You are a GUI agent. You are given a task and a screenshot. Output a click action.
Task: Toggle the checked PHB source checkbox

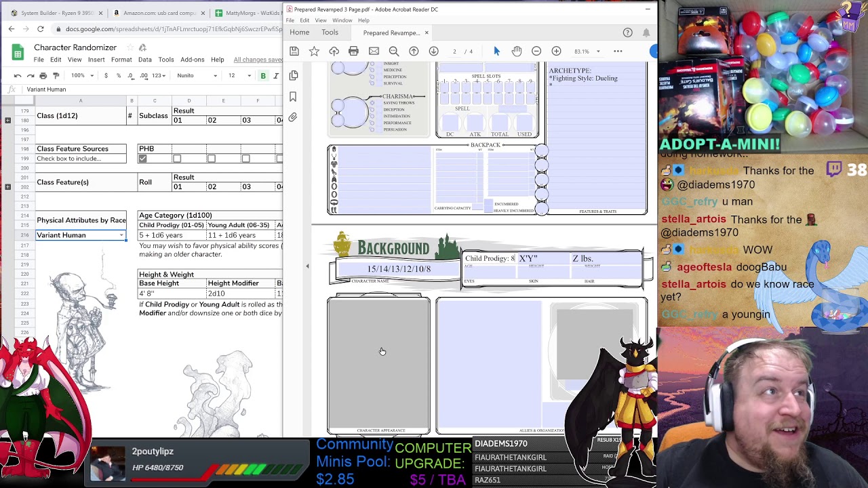pos(142,159)
